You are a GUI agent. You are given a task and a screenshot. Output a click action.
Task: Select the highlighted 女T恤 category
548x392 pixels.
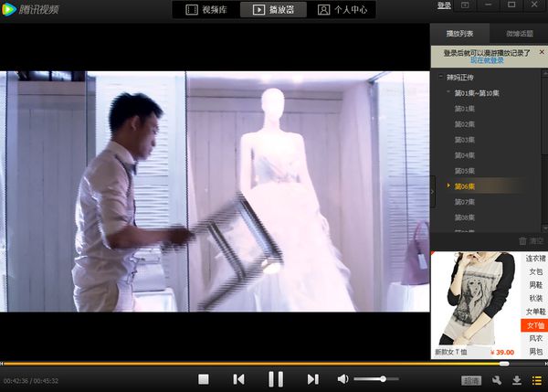534,325
